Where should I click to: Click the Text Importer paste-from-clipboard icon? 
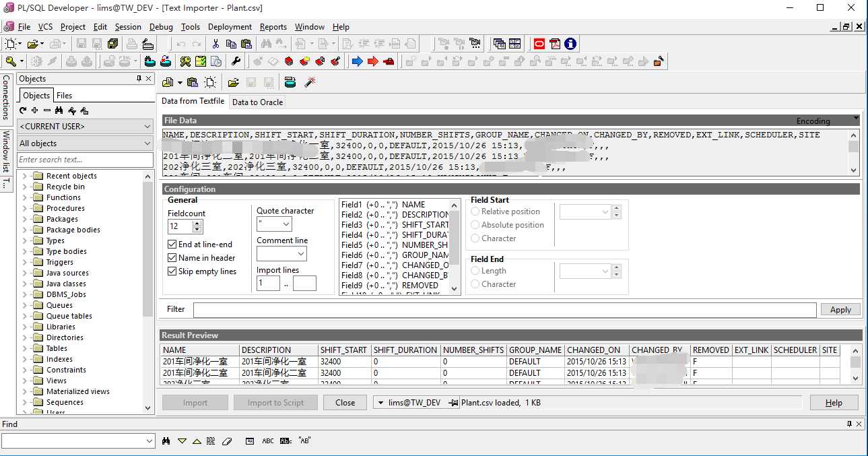pos(193,82)
